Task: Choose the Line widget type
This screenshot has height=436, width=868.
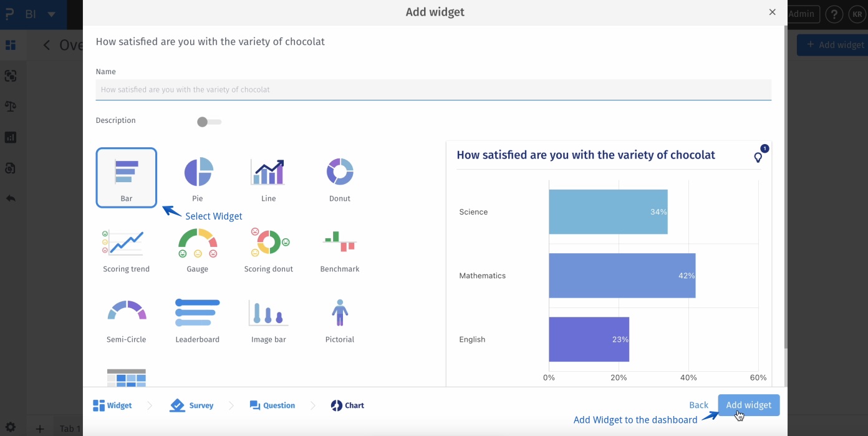Action: (268, 178)
